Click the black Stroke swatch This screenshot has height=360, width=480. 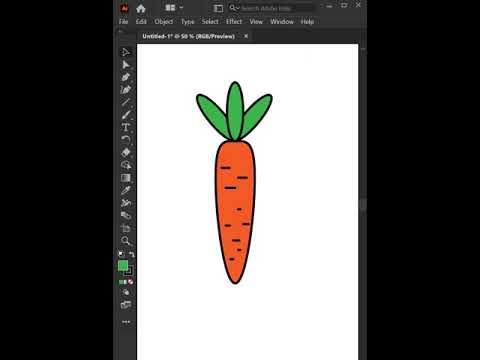[129, 271]
